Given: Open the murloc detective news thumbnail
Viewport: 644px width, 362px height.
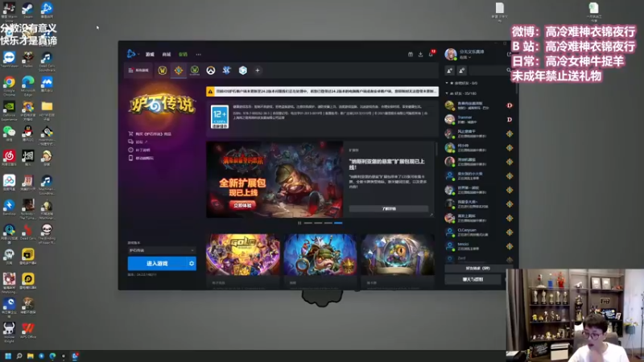Looking at the screenshot, I should coord(320,254).
